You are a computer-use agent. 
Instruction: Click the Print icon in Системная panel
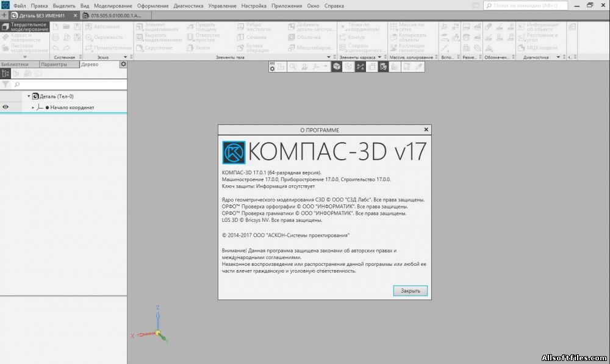point(56,37)
